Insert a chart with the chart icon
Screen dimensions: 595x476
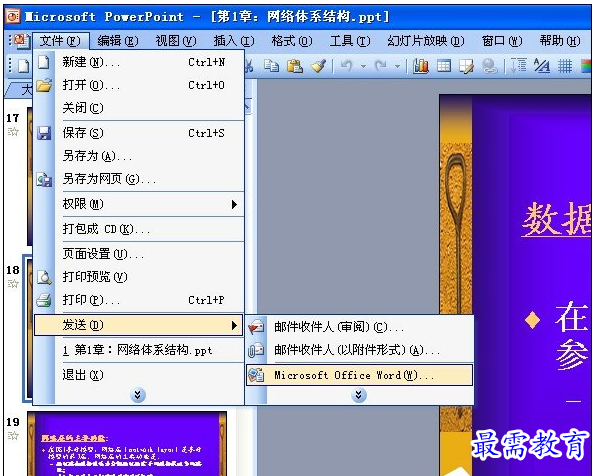pyautogui.click(x=420, y=66)
